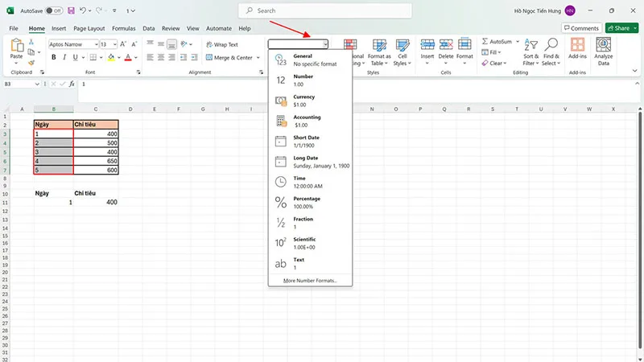Image resolution: width=644 pixels, height=362 pixels.
Task: Toggle Wrap Text
Action: (x=222, y=44)
